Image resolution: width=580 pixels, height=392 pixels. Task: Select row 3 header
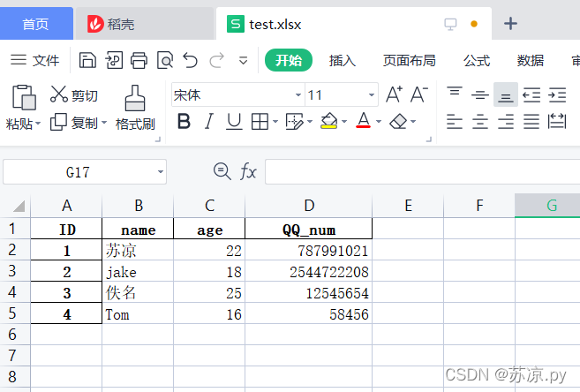point(15,271)
